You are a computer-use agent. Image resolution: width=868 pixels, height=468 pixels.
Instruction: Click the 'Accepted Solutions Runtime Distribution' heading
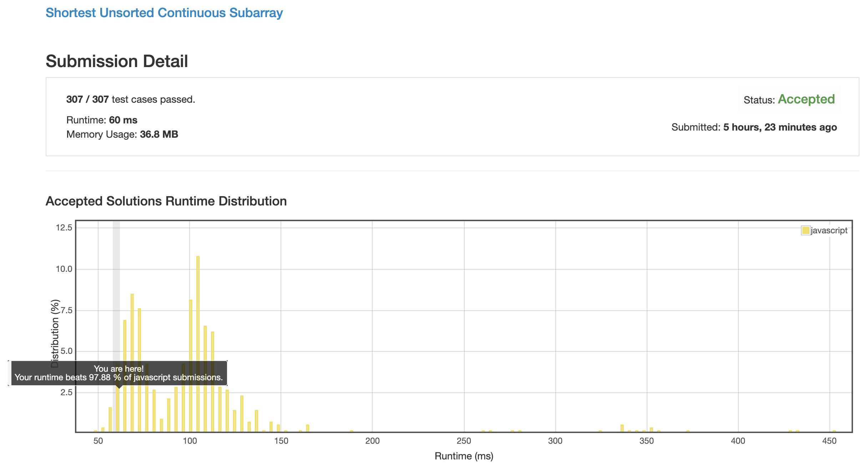[166, 201]
